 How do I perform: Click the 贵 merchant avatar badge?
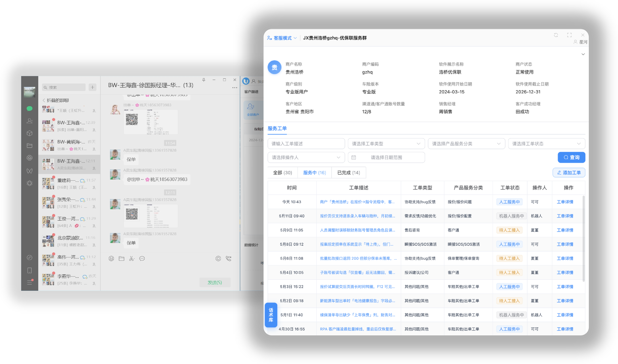click(x=275, y=67)
